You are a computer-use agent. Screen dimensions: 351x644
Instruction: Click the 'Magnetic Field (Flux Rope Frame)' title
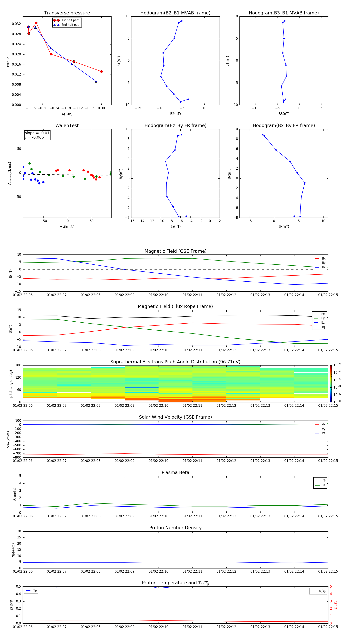175,307
